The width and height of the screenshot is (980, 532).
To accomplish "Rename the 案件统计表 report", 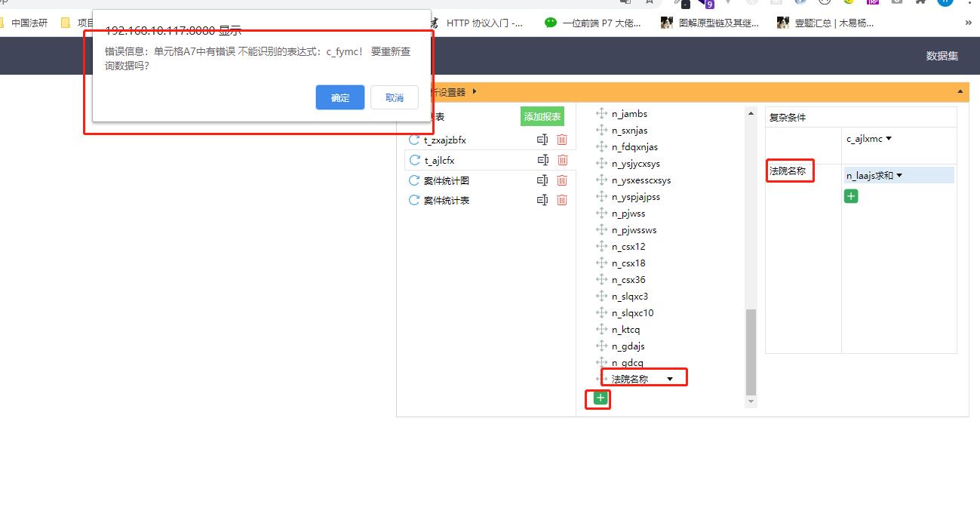I will click(542, 200).
